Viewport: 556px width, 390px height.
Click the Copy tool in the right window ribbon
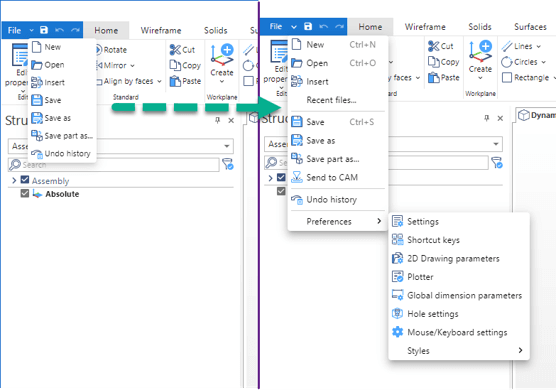pos(444,62)
